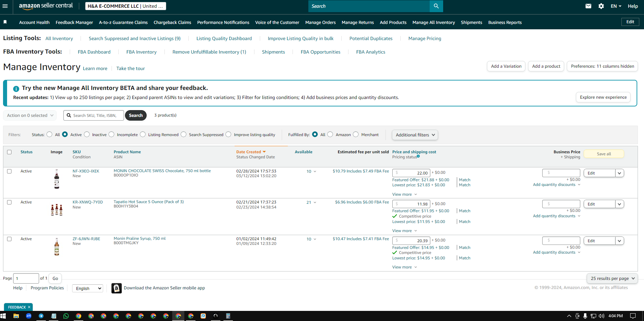Tick the select-all checkbox in table header

9,152
